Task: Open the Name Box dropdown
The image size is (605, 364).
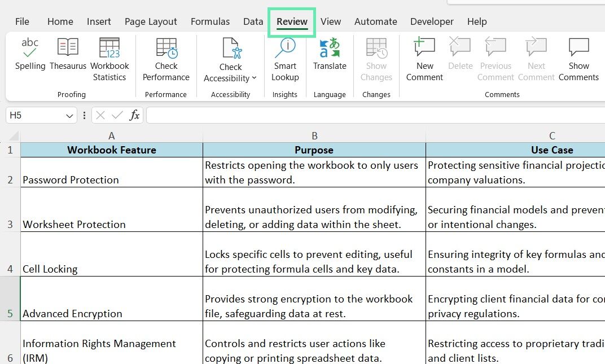Action: (69, 116)
